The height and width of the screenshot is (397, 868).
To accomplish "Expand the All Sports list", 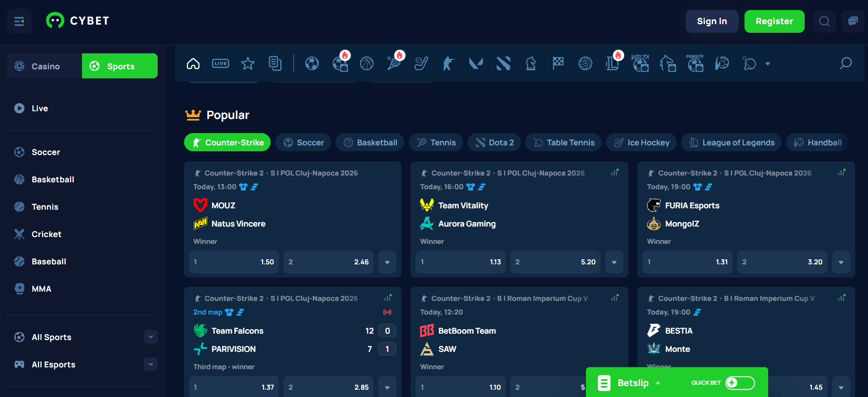I will click(151, 337).
